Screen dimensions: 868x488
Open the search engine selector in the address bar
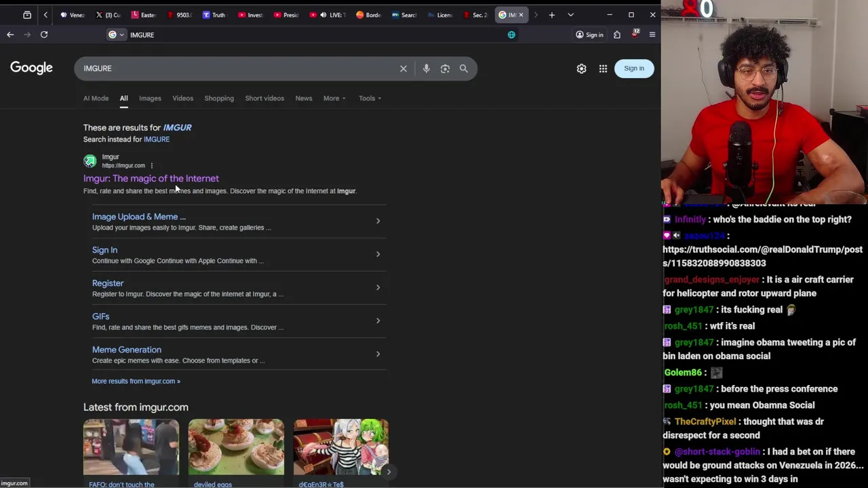tap(116, 35)
